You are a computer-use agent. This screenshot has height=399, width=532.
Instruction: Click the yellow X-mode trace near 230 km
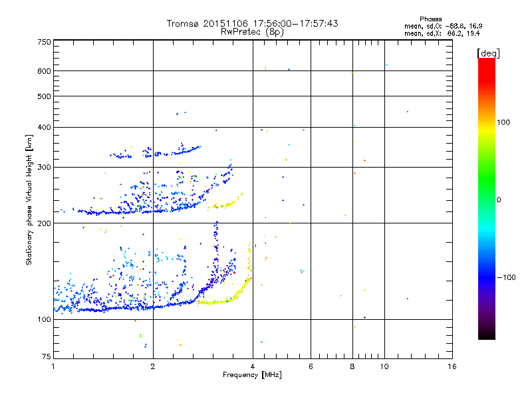(225, 205)
